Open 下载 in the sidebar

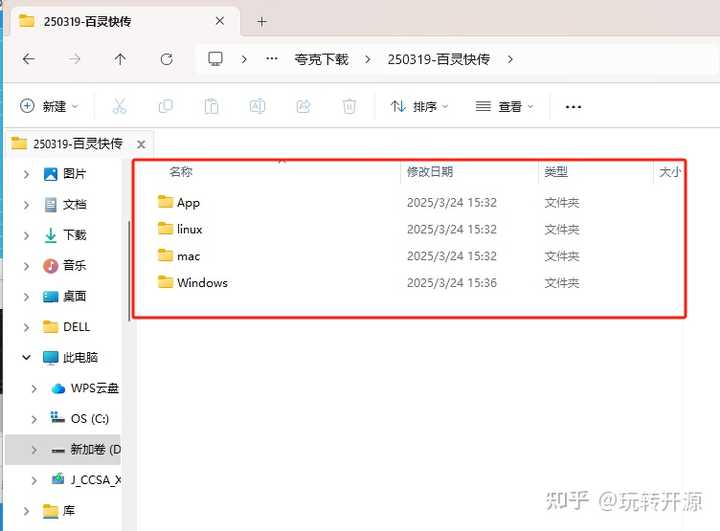(74, 235)
